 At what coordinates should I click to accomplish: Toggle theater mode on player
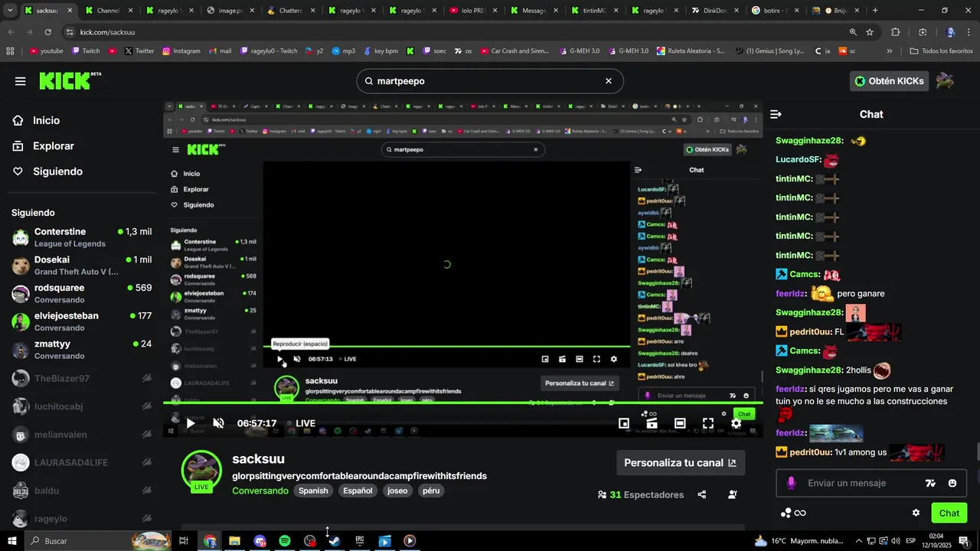680,423
